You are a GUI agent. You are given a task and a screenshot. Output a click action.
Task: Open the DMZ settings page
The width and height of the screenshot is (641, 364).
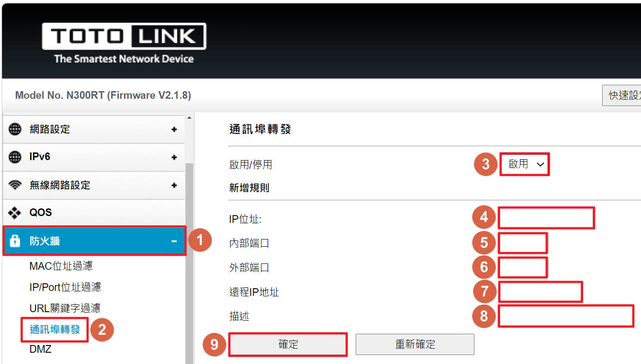coord(40,349)
